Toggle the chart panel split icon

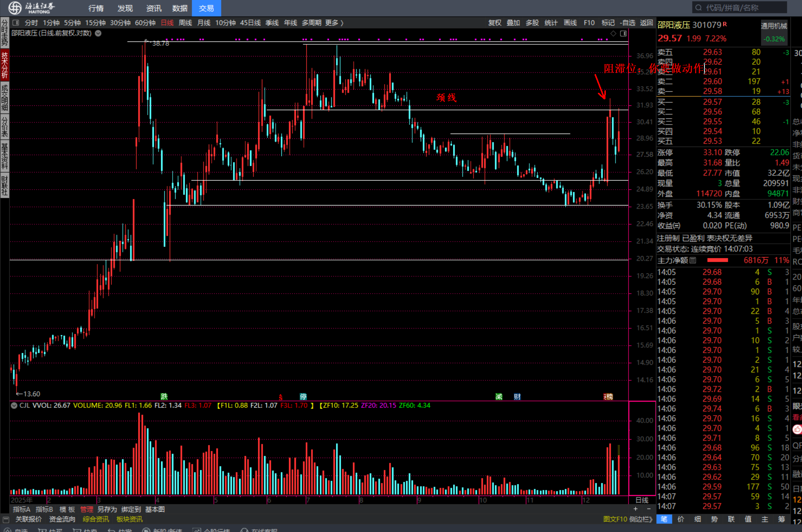point(623,33)
